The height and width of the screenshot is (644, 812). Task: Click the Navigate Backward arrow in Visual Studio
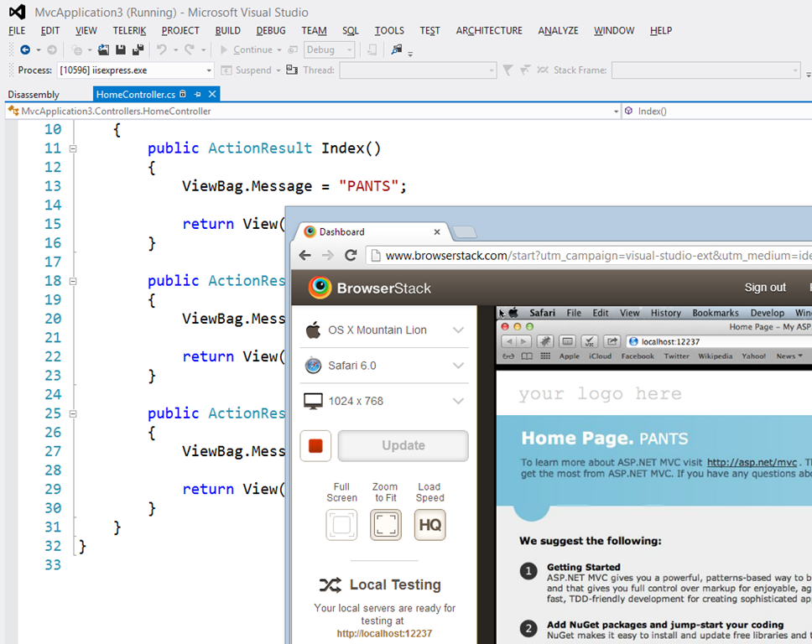click(25, 49)
